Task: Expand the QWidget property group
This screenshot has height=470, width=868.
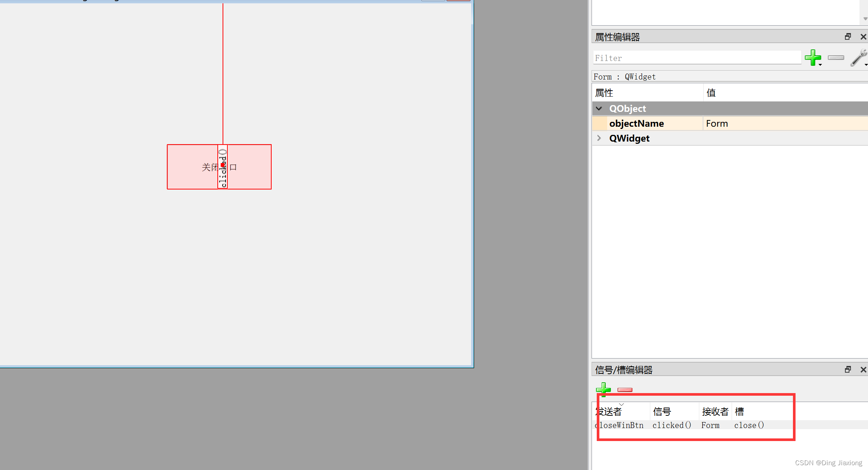Action: [x=599, y=138]
